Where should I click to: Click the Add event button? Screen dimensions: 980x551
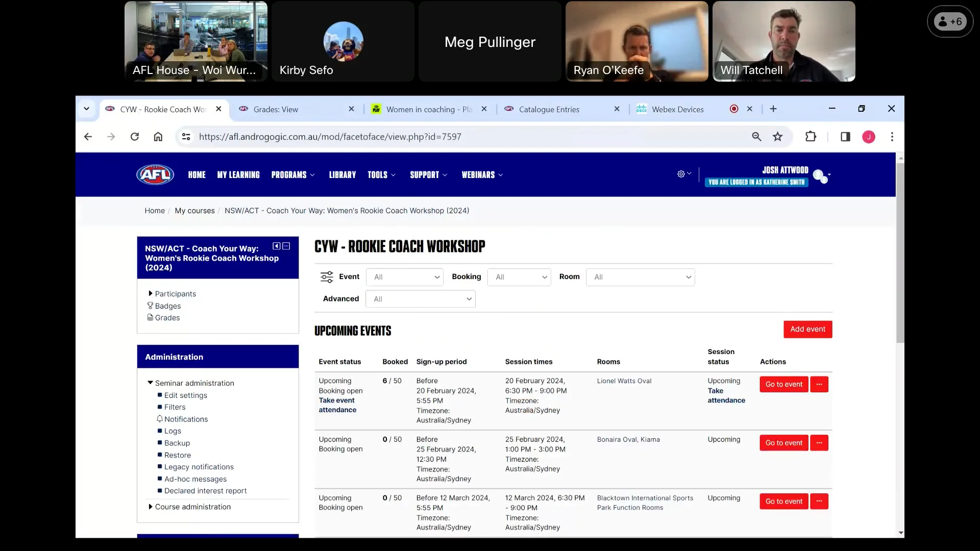click(807, 330)
